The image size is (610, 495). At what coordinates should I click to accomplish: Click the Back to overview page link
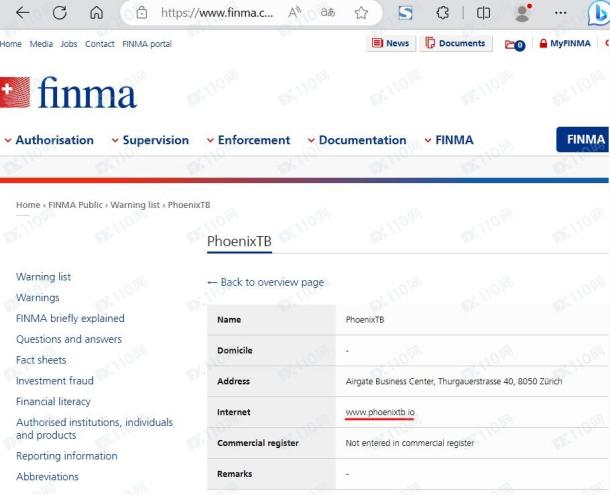[x=265, y=283]
